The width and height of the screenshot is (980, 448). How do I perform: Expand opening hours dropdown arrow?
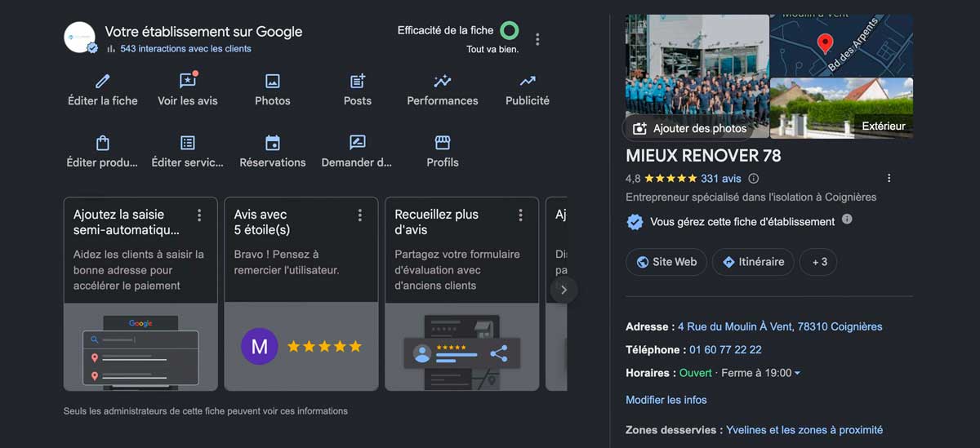pyautogui.click(x=797, y=373)
